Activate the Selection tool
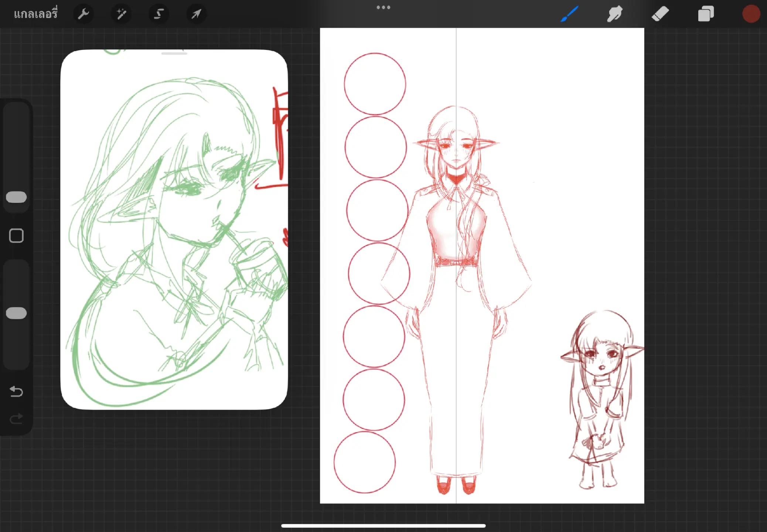767x532 pixels. [x=158, y=14]
